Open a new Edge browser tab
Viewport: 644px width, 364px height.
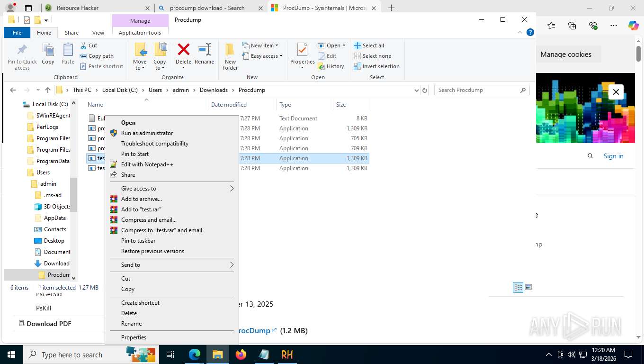[391, 8]
